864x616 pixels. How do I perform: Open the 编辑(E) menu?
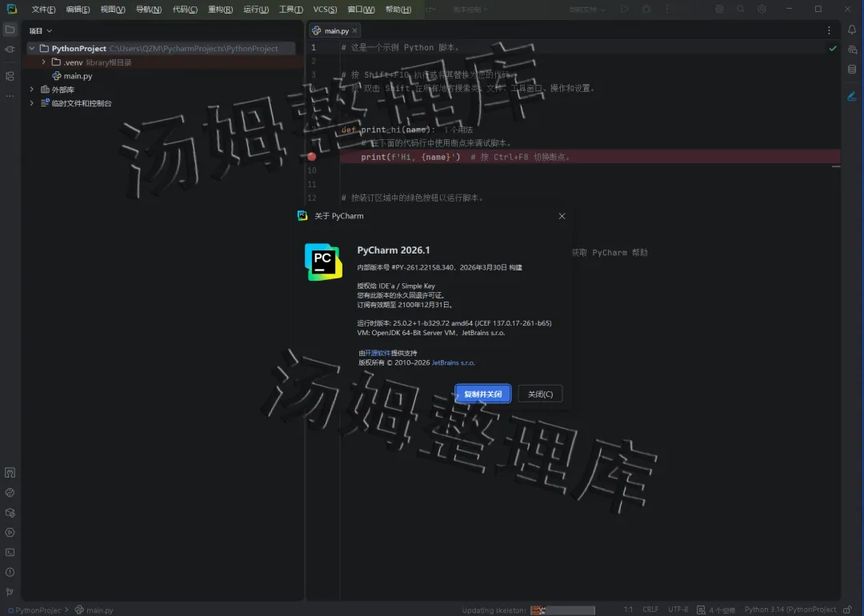coord(78,10)
